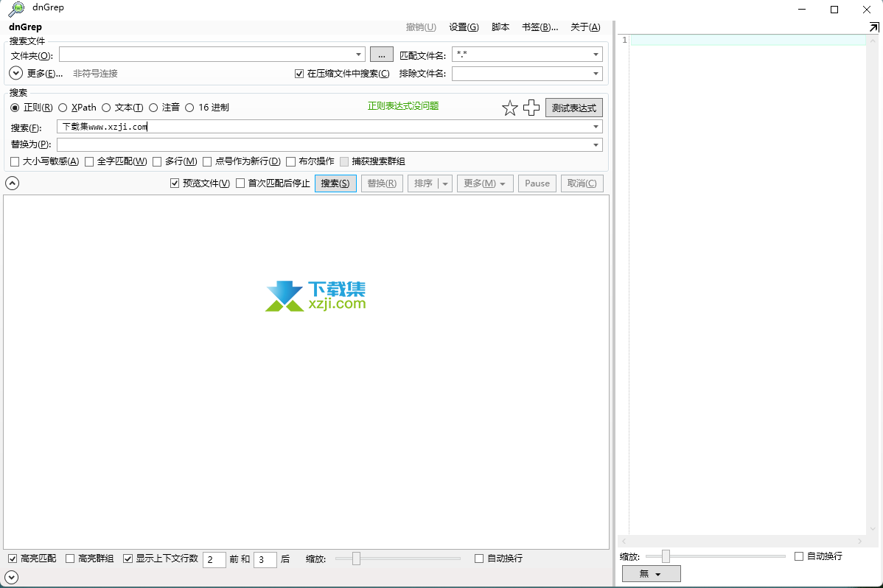
Task: Click the 搜索(S) search button
Action: coord(335,183)
